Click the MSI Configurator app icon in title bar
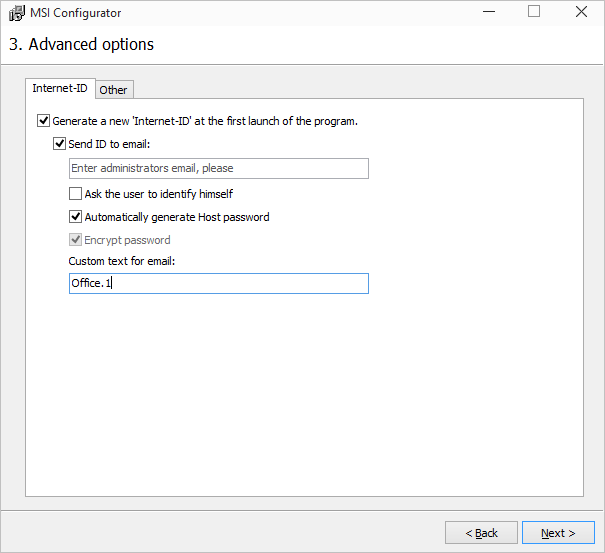Screen dimensions: 605x553 click(x=17, y=13)
